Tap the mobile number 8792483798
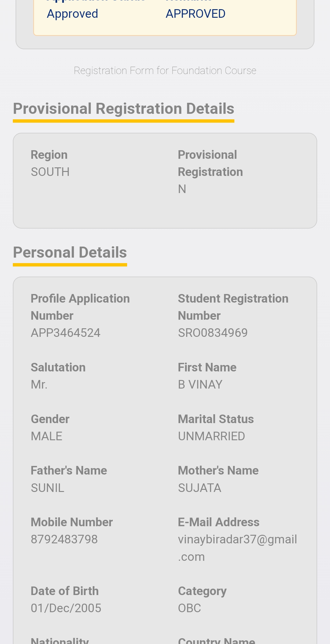Viewport: 330px width, 644px height. pos(64,539)
